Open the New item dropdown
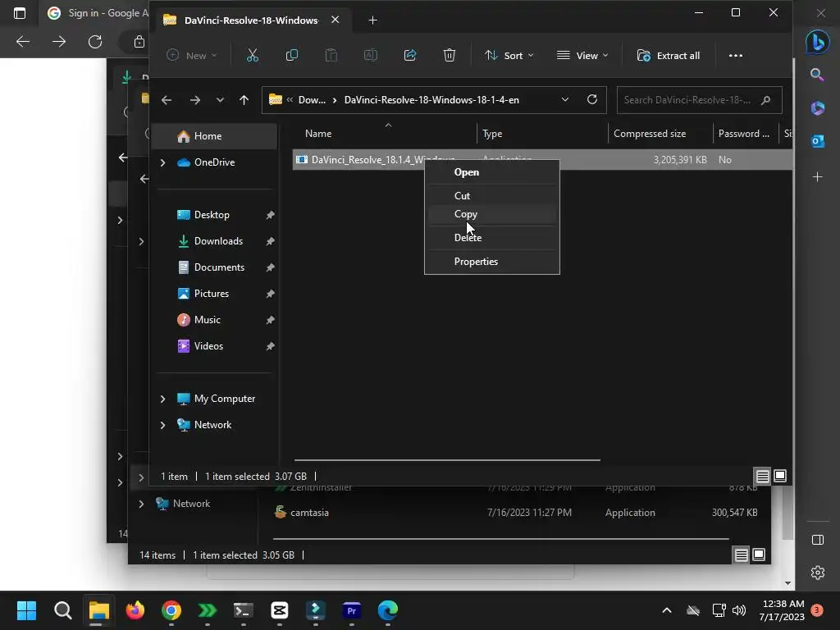 coord(192,55)
